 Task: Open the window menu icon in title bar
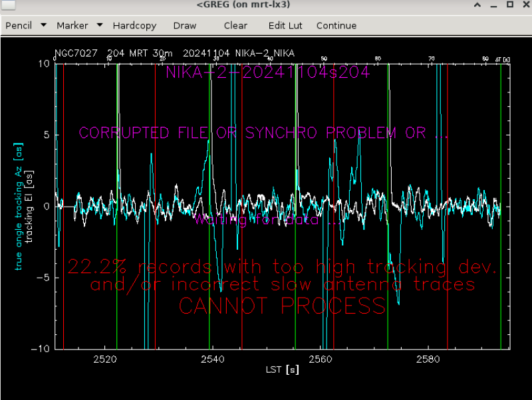pos(9,6)
